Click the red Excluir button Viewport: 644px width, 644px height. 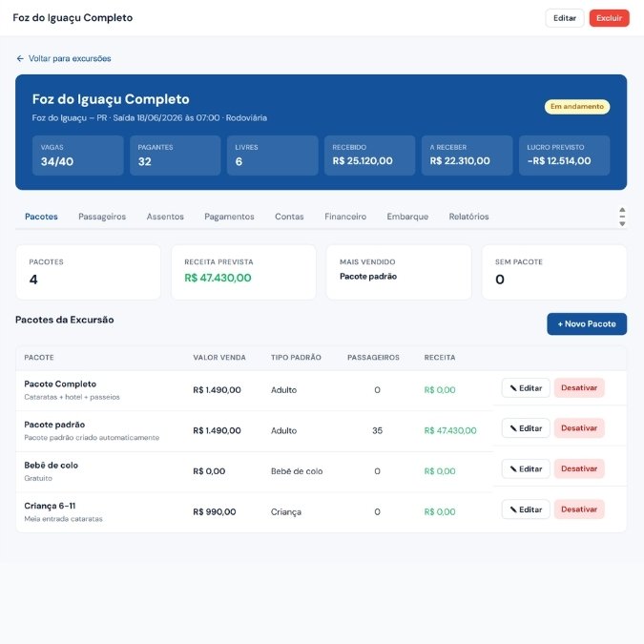click(x=609, y=18)
